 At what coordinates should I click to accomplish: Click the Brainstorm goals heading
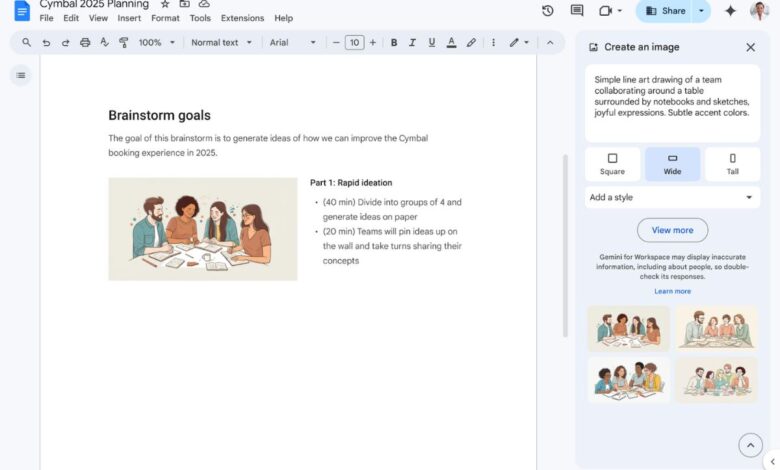160,115
